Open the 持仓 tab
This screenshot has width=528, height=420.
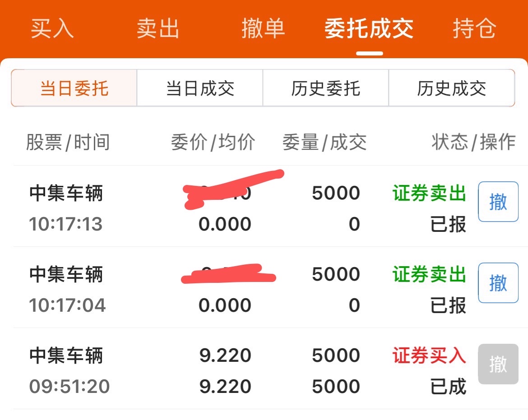tap(474, 28)
